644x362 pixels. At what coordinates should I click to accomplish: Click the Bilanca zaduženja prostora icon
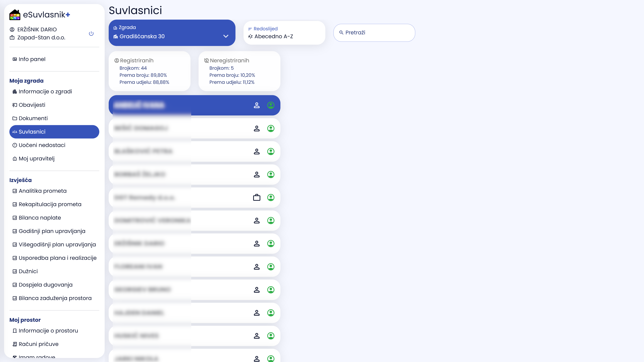pyautogui.click(x=15, y=298)
